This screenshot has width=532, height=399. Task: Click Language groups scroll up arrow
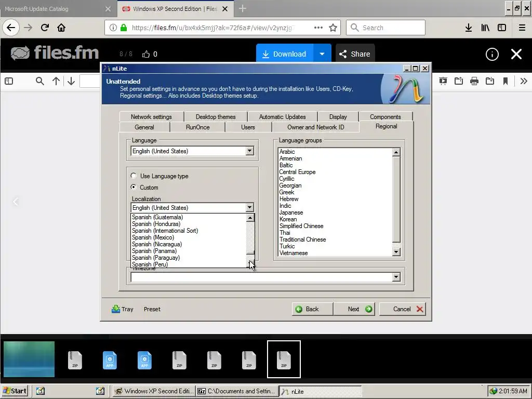396,152
